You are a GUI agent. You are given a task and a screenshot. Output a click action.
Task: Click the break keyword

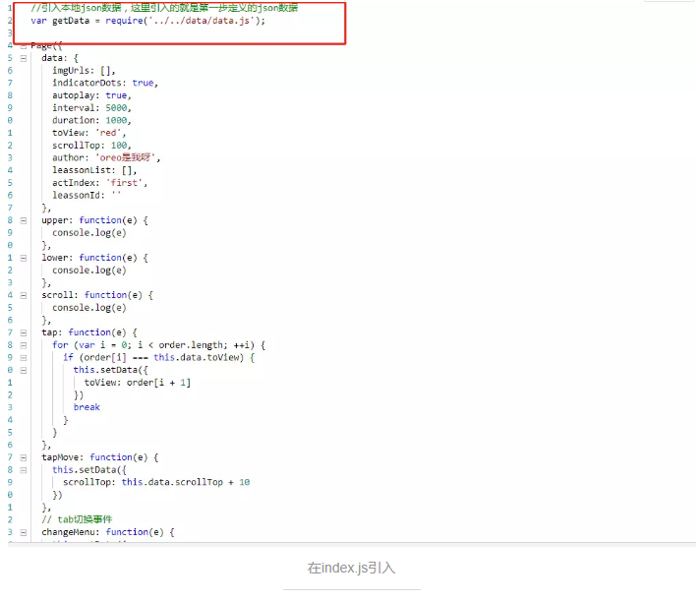87,407
